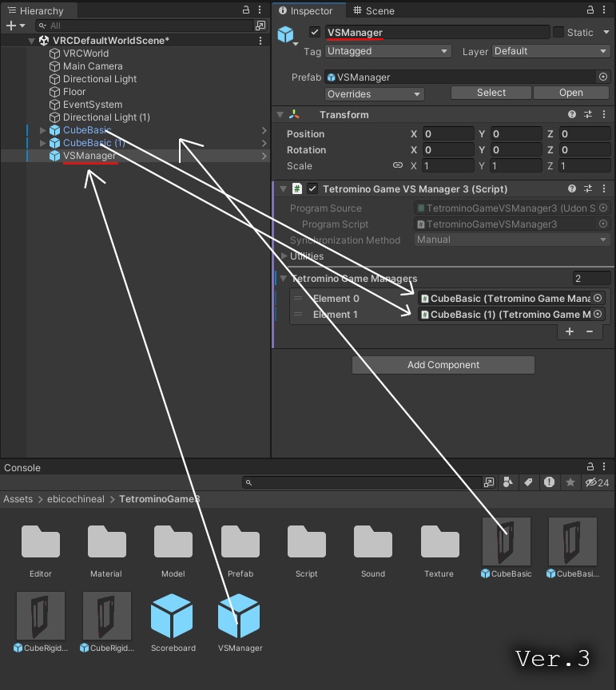Open the Layer Default dropdown
Screen dimensions: 616x690
550,51
